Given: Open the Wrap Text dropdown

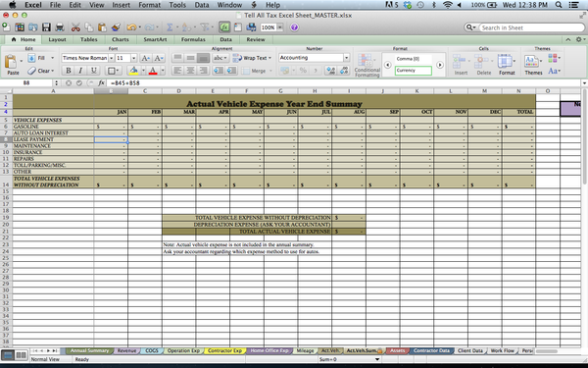Looking at the screenshot, I should [269, 58].
